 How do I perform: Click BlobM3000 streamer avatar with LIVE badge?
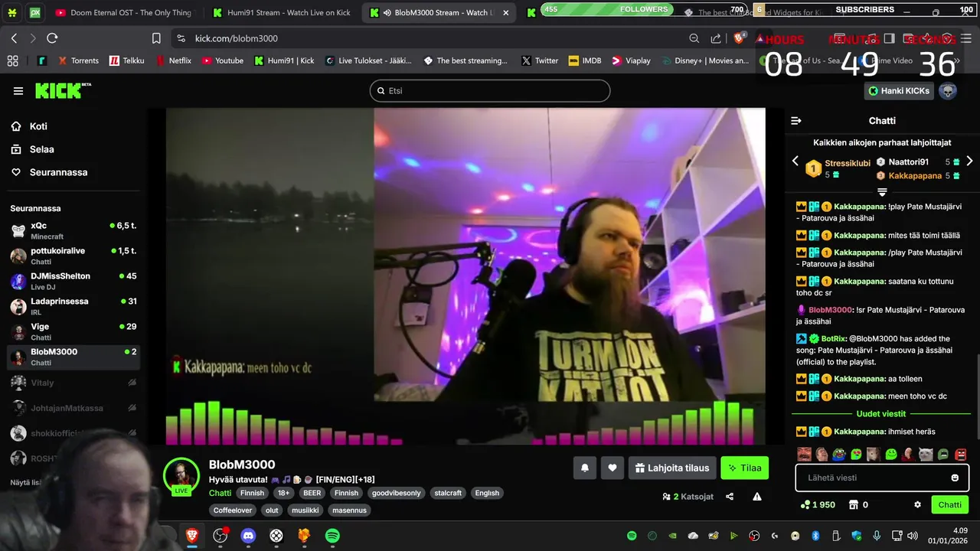[181, 477]
